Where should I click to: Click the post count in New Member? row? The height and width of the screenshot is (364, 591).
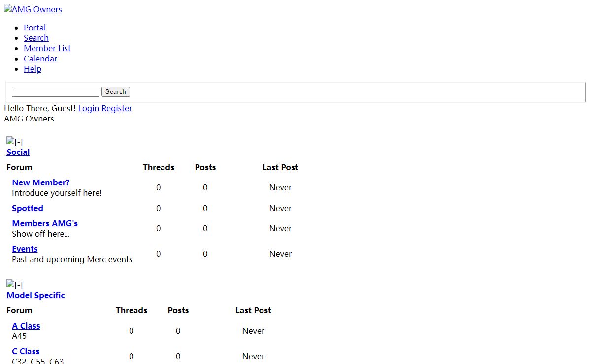(205, 187)
